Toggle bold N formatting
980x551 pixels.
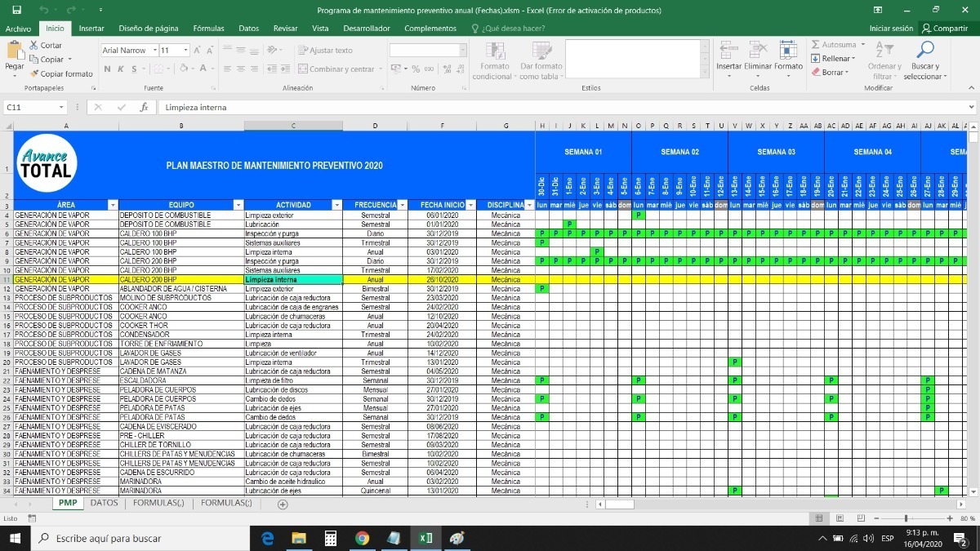point(108,69)
